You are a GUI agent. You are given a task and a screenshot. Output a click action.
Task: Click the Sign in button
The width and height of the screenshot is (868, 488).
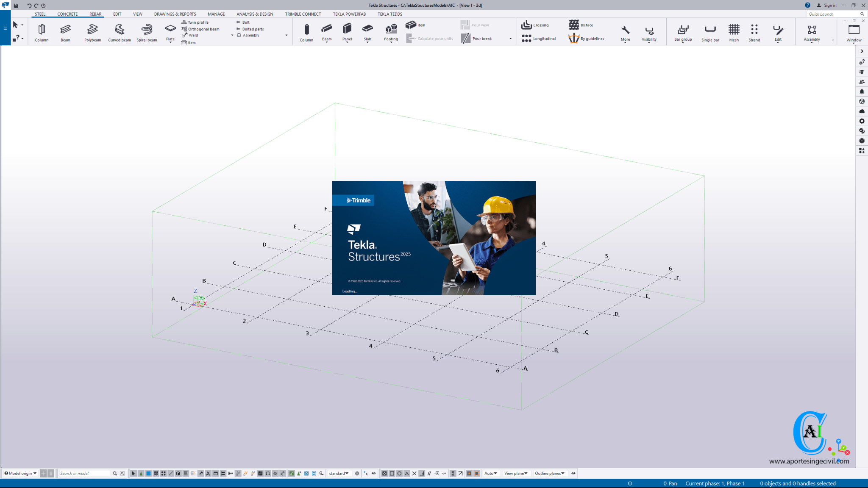(x=827, y=6)
